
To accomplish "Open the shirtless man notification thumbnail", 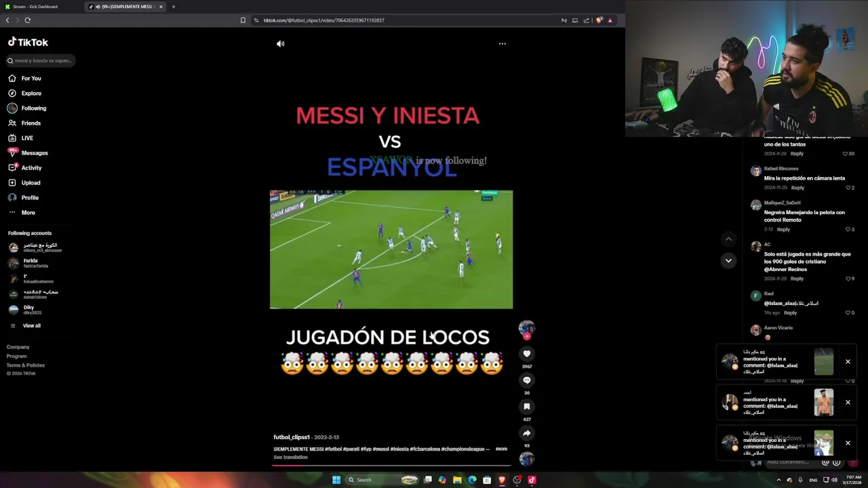I will click(824, 403).
